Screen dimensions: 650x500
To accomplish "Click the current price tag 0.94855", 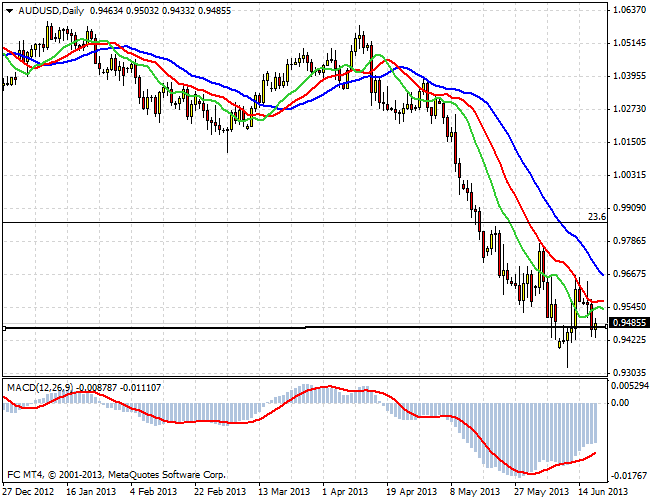I will pyautogui.click(x=629, y=323).
